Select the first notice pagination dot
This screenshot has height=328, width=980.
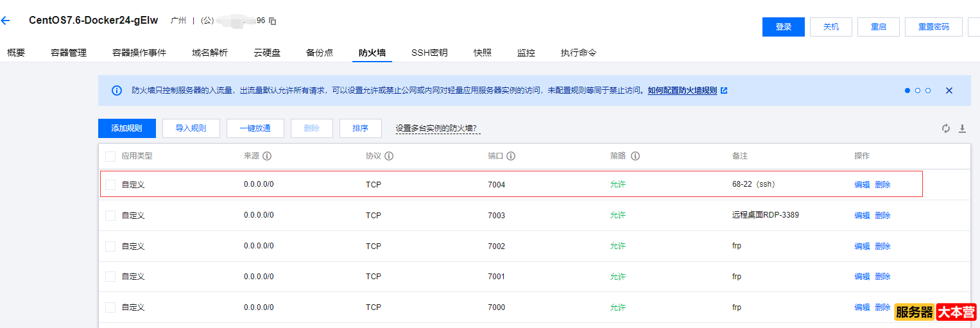(x=907, y=91)
